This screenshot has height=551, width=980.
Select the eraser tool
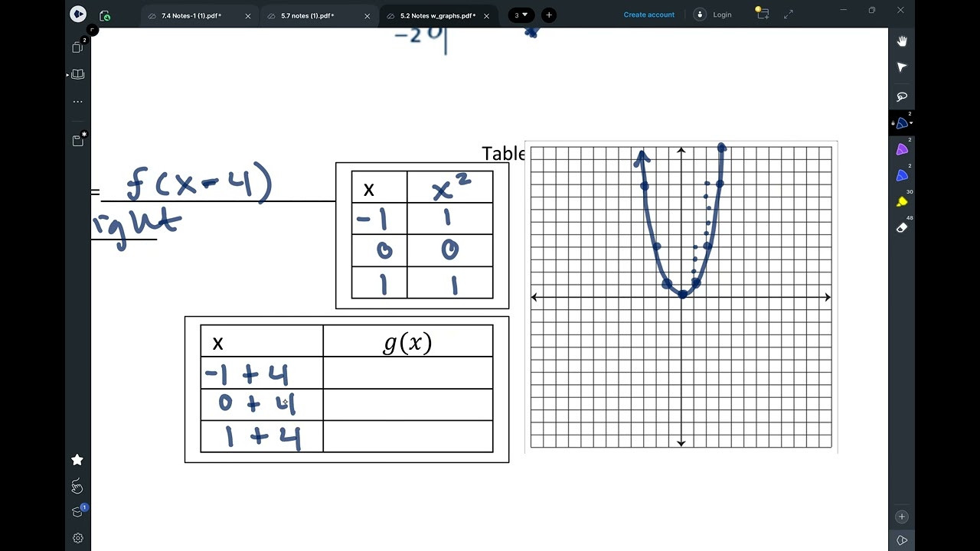coord(902,228)
